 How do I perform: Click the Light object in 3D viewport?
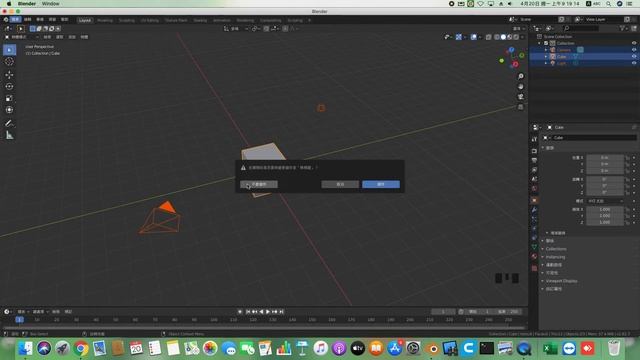point(321,108)
